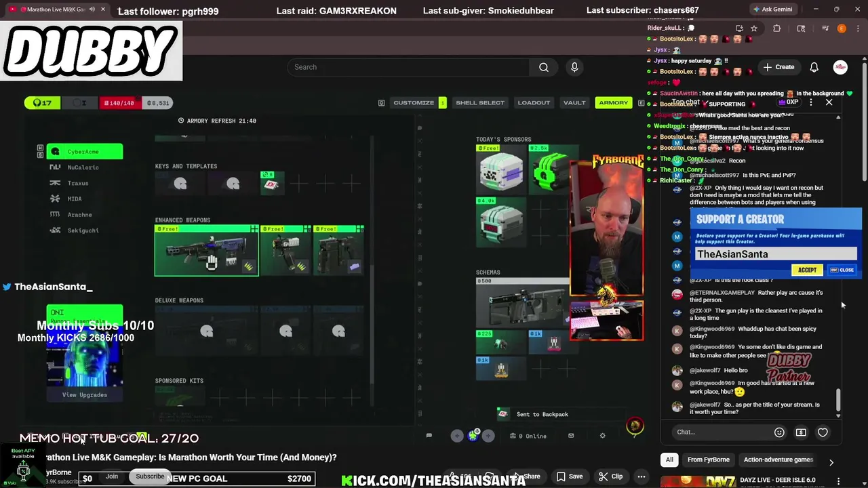
Task: Open Super Chat dollar icon in chat
Action: pyautogui.click(x=801, y=432)
